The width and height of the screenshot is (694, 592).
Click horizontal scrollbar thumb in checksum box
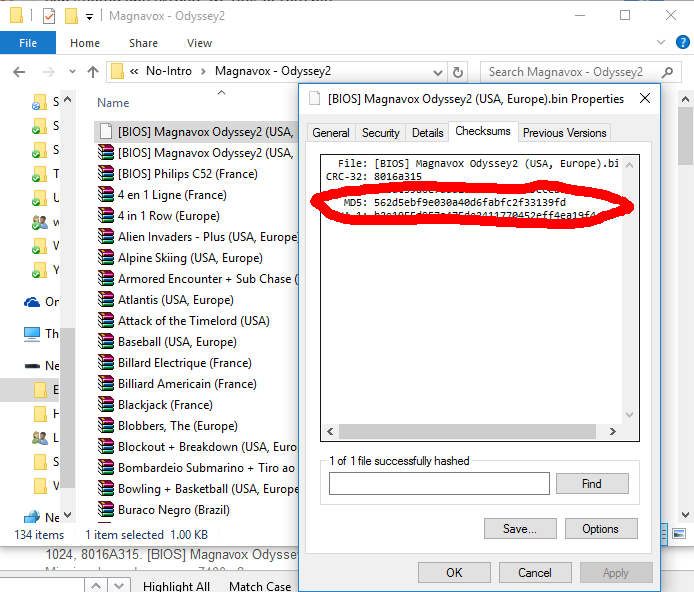click(x=467, y=431)
